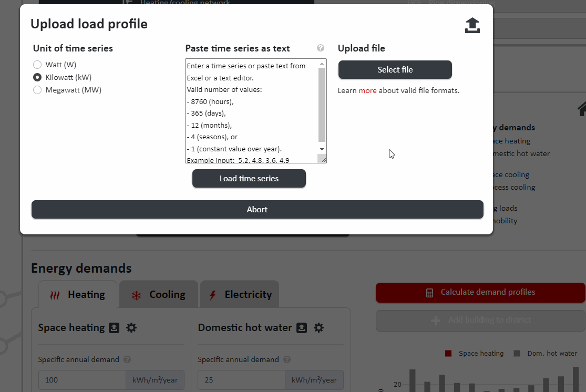Image resolution: width=586 pixels, height=392 pixels.
Task: Open the 'more' link about valid file formats
Action: 368,90
